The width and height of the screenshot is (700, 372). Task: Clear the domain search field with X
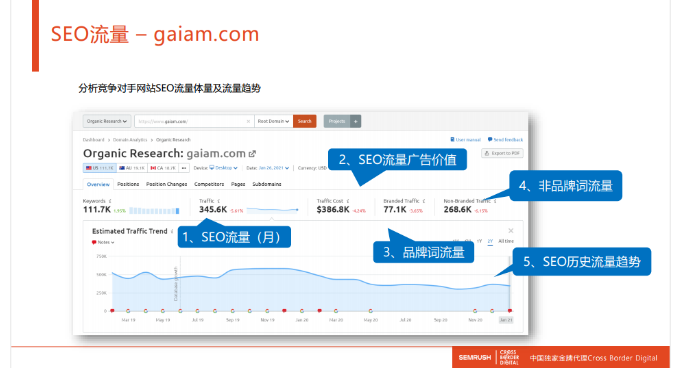point(248,121)
